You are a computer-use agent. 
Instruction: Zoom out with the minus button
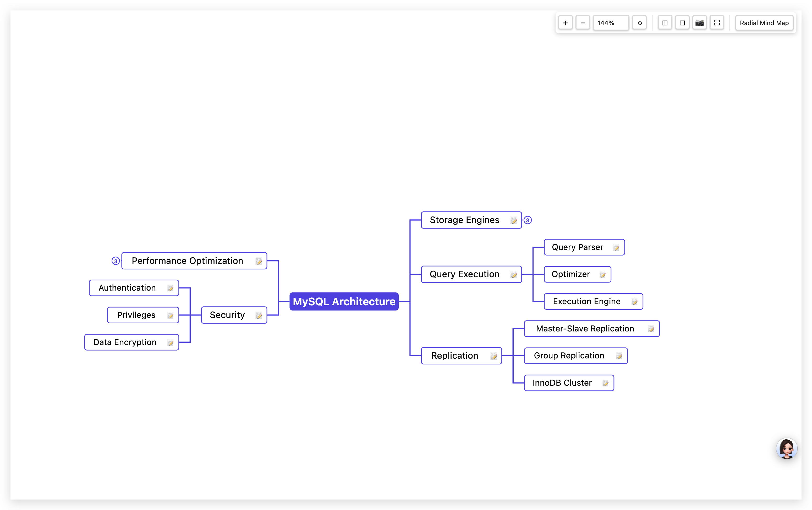[x=583, y=23]
